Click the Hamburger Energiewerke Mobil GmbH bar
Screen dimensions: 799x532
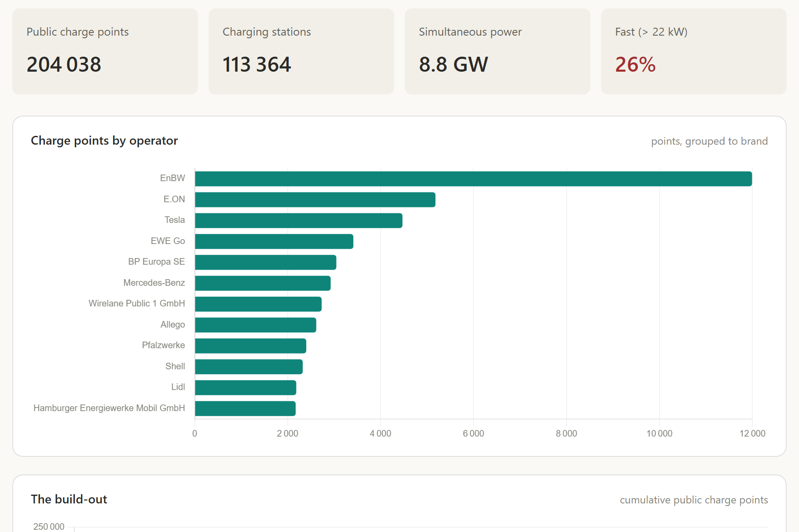(x=245, y=408)
